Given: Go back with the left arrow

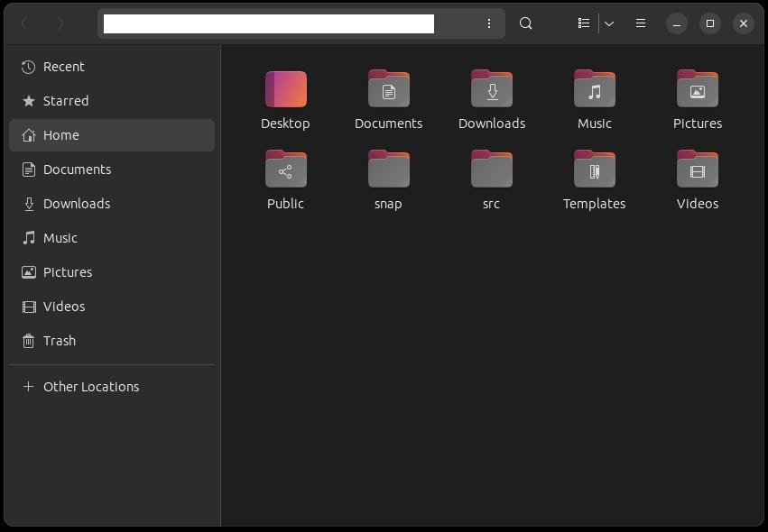Looking at the screenshot, I should point(24,23).
